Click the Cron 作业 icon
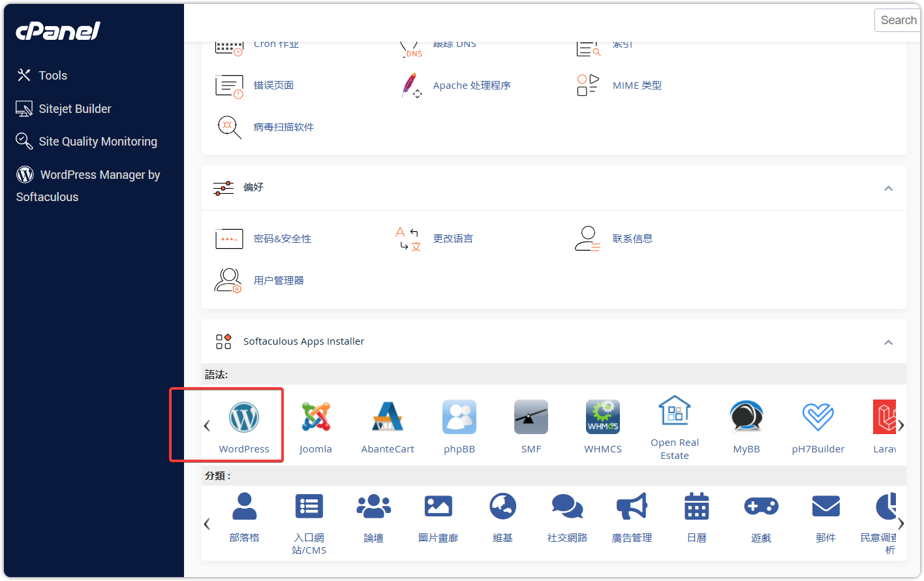 229,48
